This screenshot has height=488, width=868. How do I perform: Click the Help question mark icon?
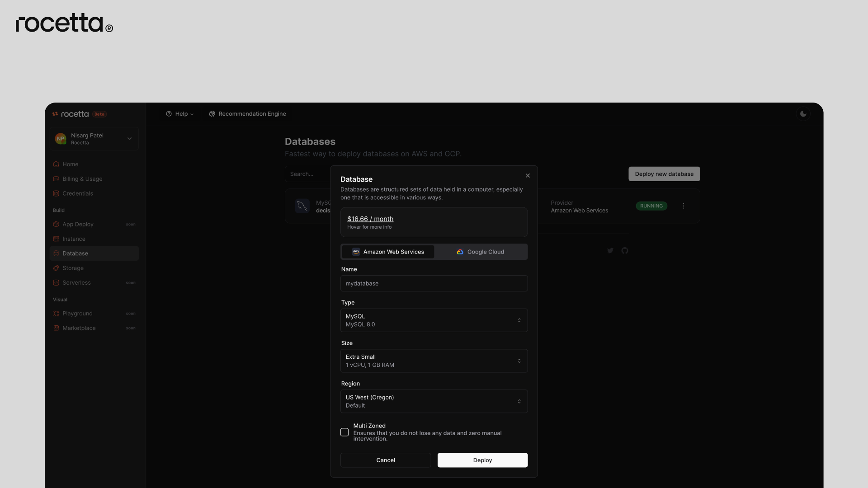(169, 114)
